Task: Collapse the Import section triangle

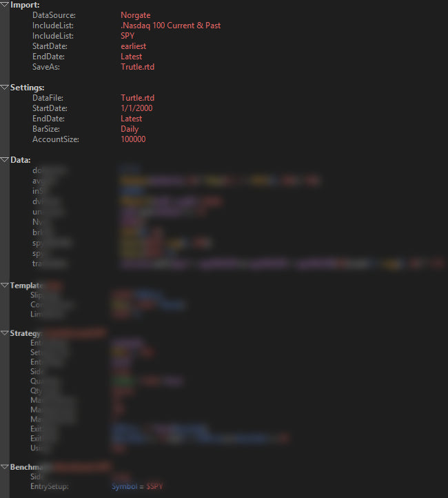Action: (x=4, y=4)
